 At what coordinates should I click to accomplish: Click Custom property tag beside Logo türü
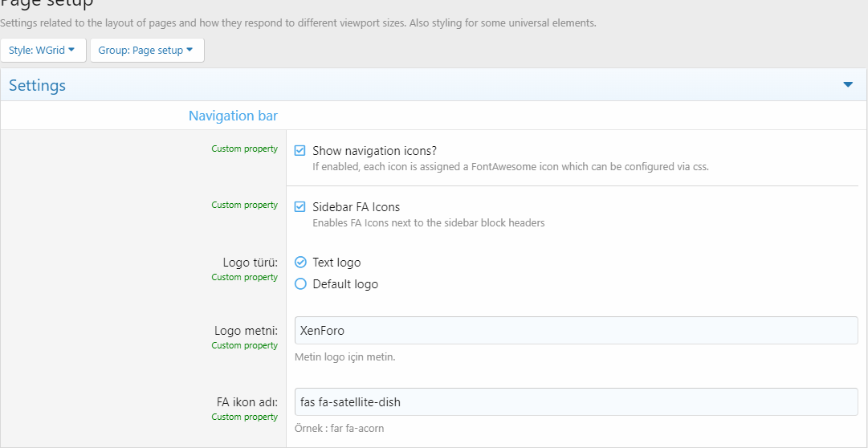[245, 277]
